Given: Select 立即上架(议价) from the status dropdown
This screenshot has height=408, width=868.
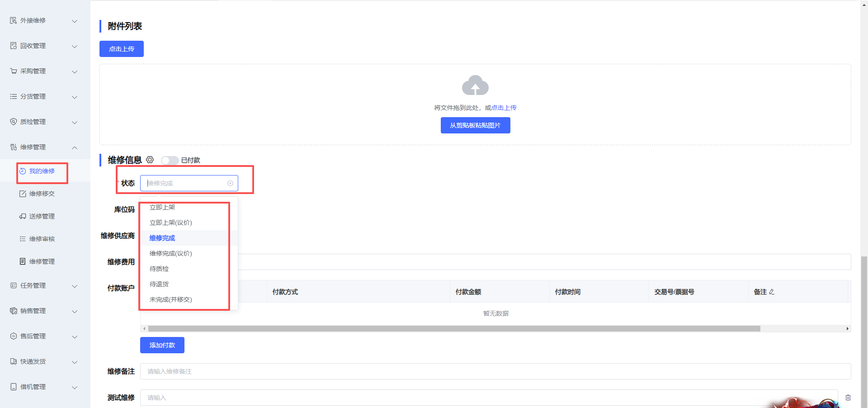Looking at the screenshot, I should [x=171, y=223].
